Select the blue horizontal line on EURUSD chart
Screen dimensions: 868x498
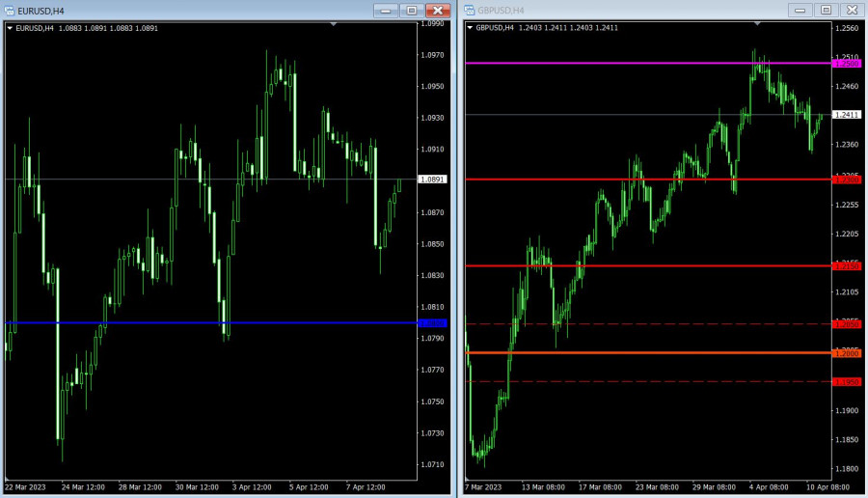point(193,322)
